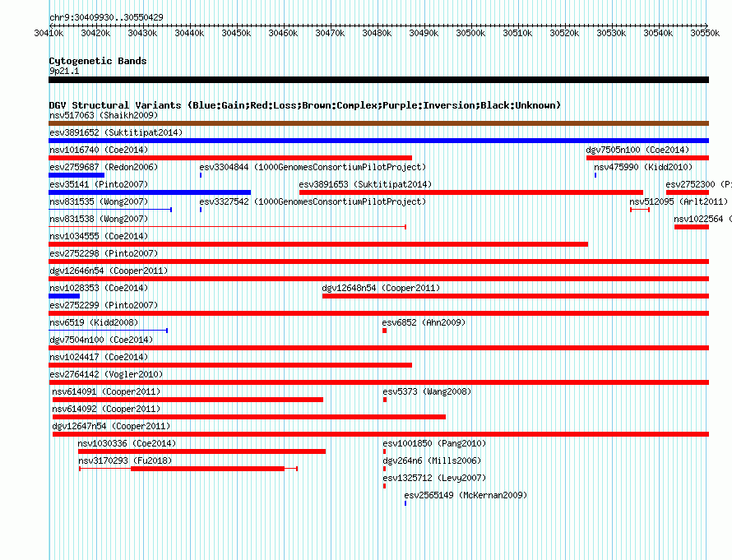Viewport: 732px width, 560px height.
Task: Open dgv12646n54 (Cooper2011) variant label
Action: tap(109, 271)
